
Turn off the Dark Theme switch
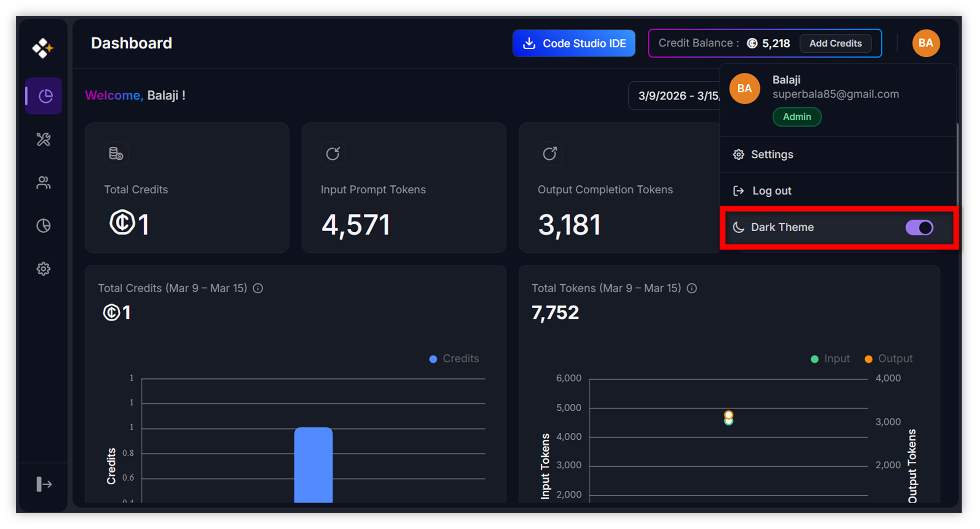(x=919, y=228)
